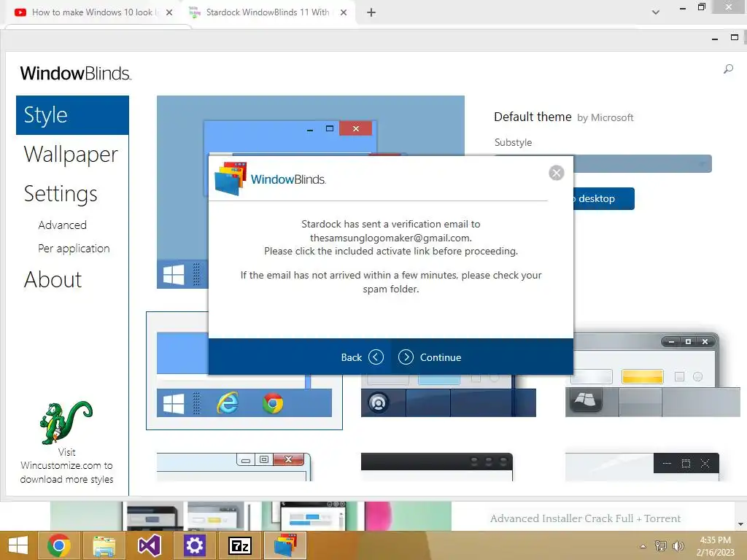Select the silver gray theme thumbnail
Viewport: 747px width, 560px height.
point(652,376)
